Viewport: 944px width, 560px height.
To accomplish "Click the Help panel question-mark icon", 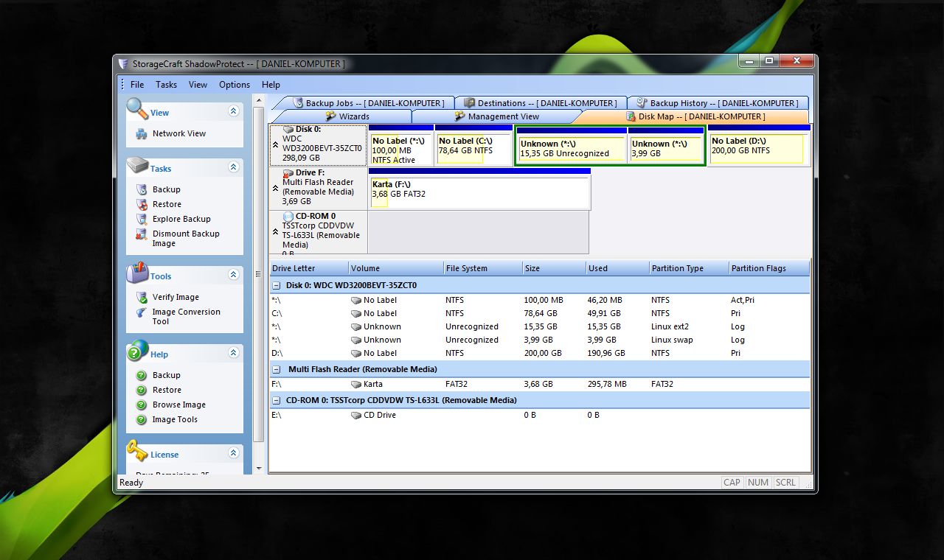I will (x=137, y=351).
